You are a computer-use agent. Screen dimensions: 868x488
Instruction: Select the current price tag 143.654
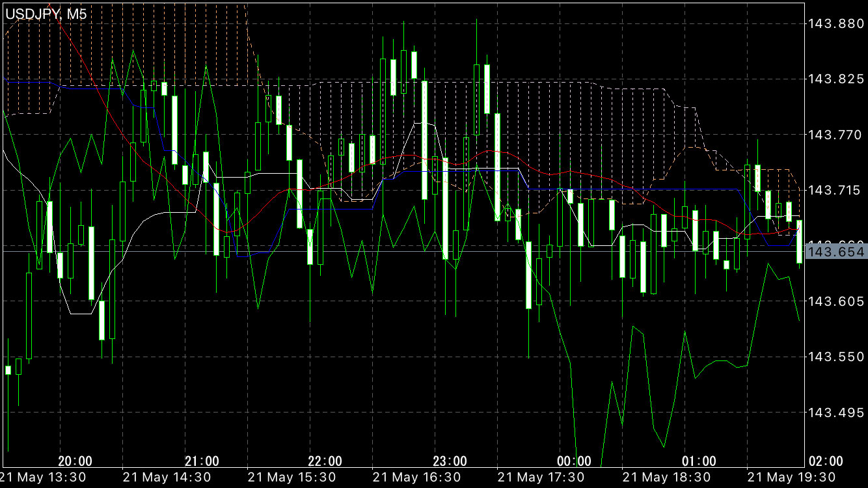tap(837, 252)
